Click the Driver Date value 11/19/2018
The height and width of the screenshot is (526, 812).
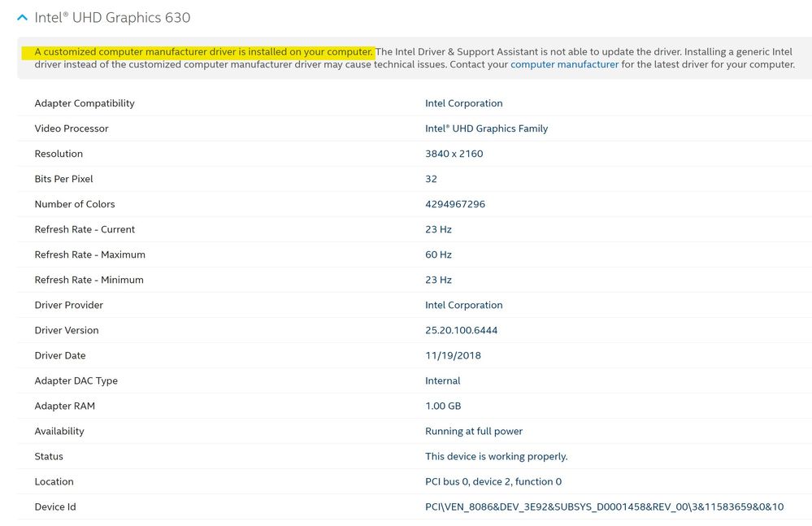[453, 355]
